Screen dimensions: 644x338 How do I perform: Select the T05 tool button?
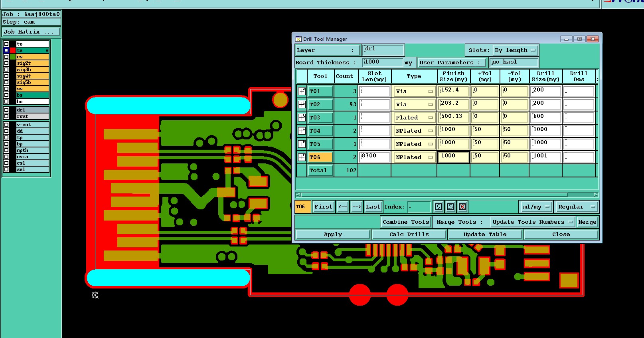pyautogui.click(x=320, y=144)
